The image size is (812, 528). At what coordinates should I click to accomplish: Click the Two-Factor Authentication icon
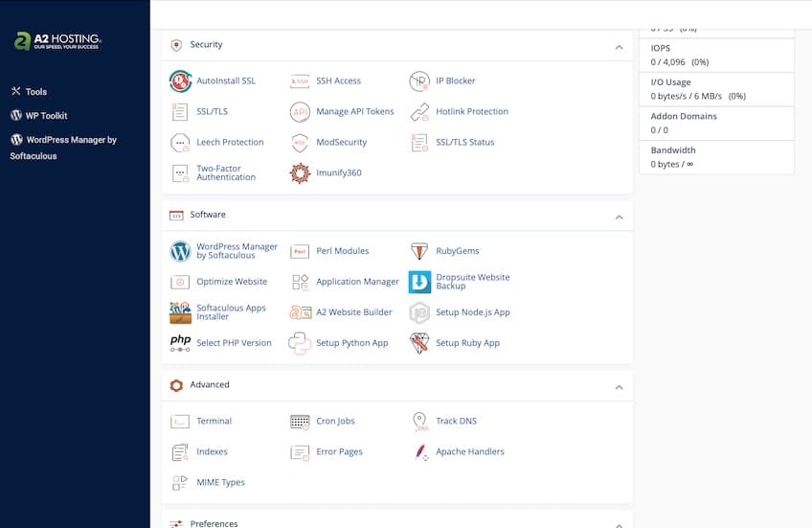pyautogui.click(x=180, y=173)
